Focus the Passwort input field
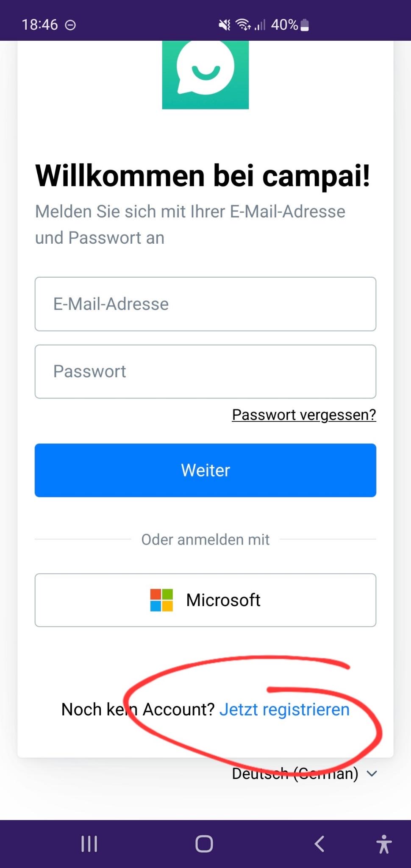 pyautogui.click(x=205, y=372)
